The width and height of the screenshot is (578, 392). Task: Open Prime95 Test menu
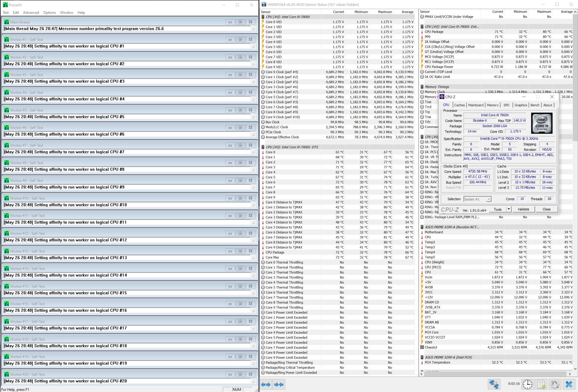[6, 12]
